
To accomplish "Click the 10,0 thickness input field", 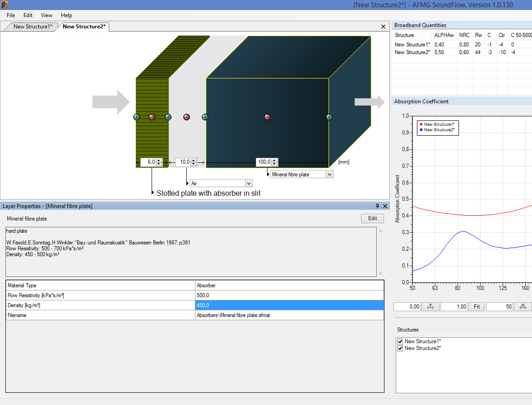I will (183, 162).
